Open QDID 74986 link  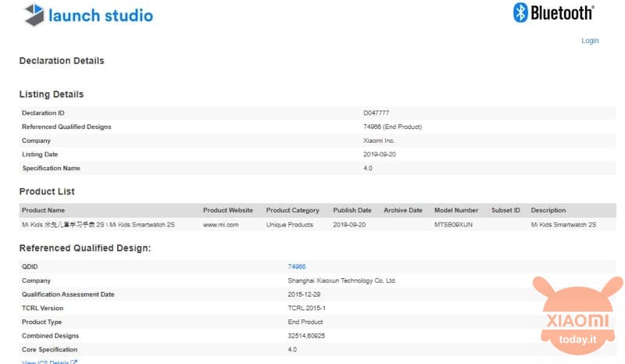click(x=297, y=266)
